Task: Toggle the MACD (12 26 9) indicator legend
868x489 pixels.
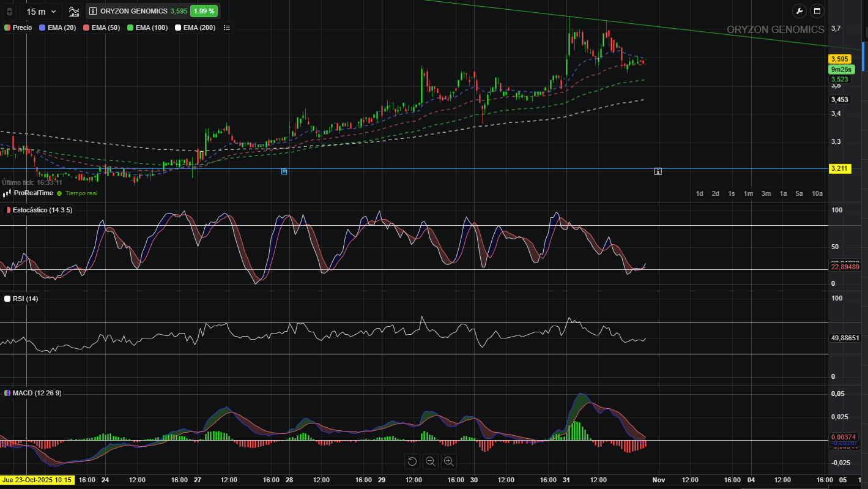Action: (33, 393)
